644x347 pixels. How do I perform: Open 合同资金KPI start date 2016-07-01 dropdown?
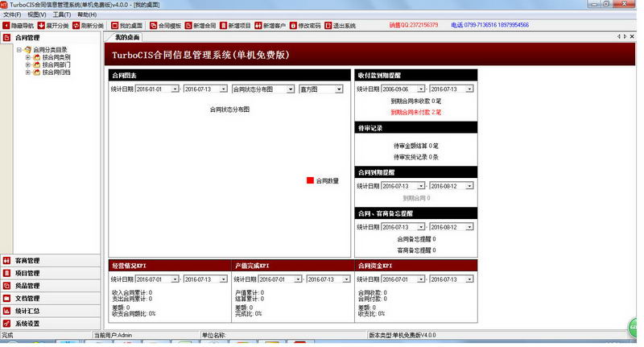coord(421,279)
